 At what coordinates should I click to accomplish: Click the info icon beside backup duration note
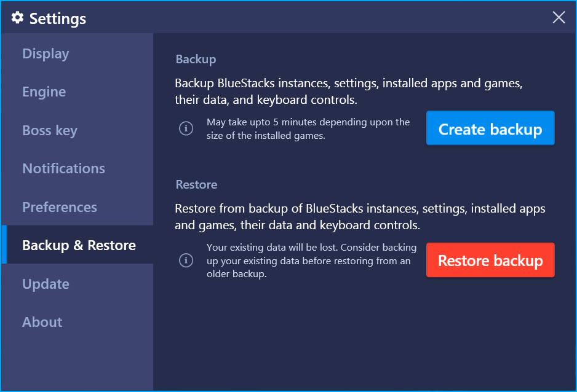[186, 128]
